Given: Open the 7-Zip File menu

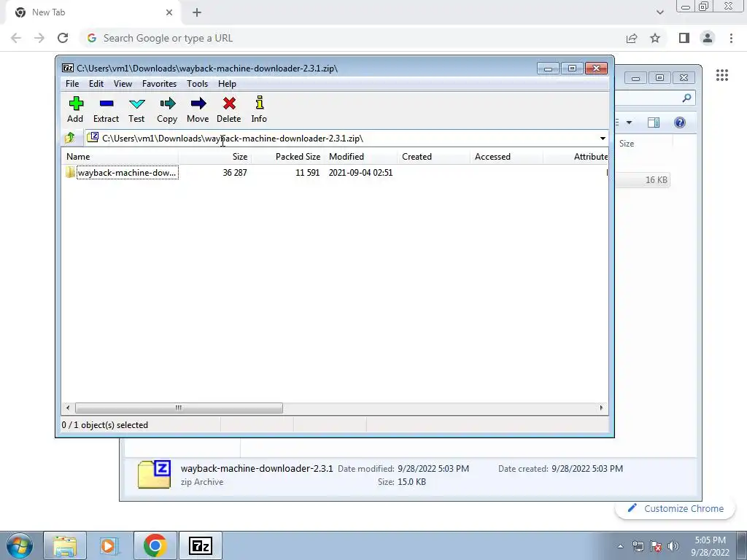Looking at the screenshot, I should [72, 84].
